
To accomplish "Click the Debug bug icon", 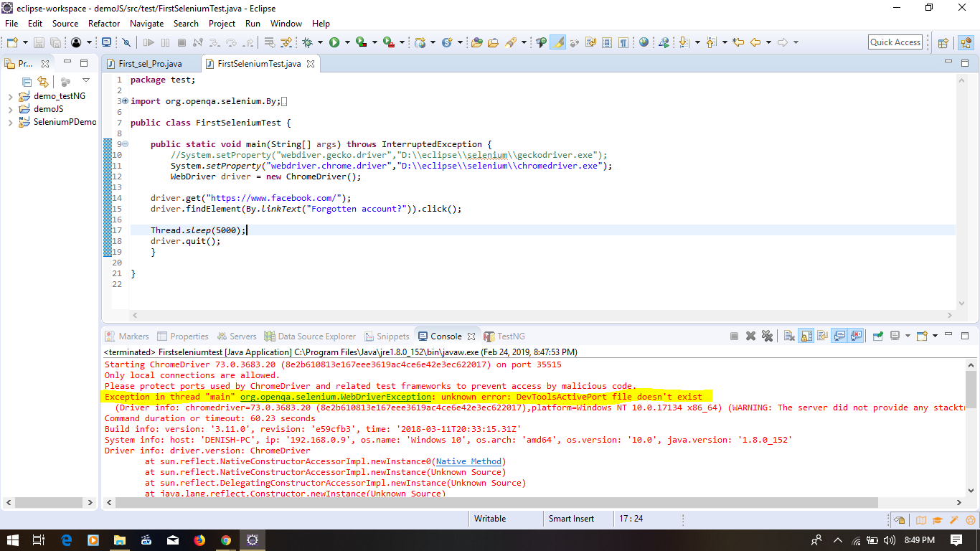I will coord(307,42).
